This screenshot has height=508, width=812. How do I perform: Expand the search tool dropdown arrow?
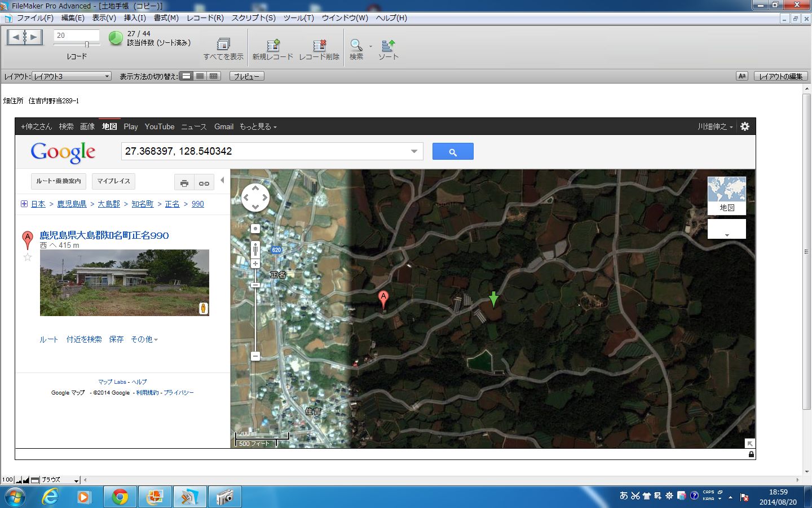tap(370, 46)
